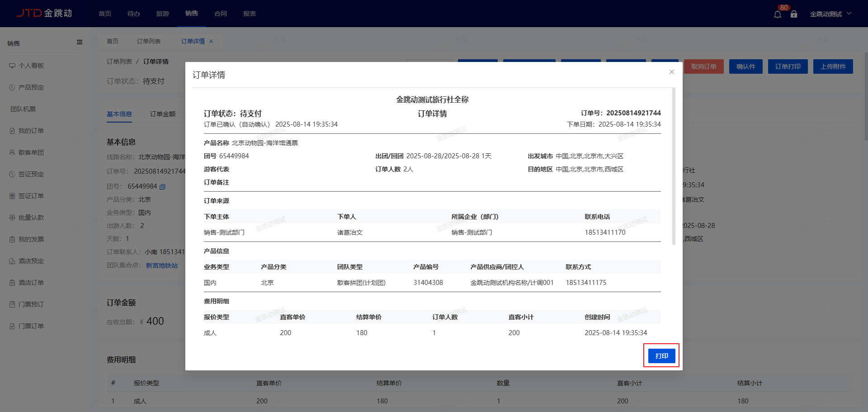Click the copy icon next to group number 65449984
Screen dimensions: 868x412
point(163,187)
